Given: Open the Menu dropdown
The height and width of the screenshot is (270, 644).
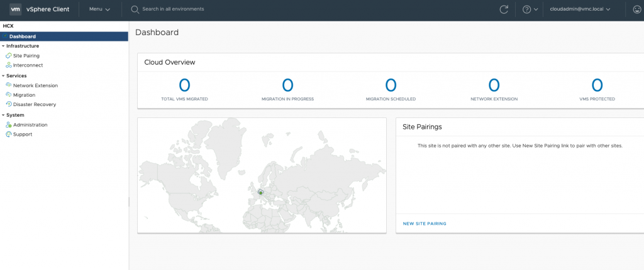Looking at the screenshot, I should coord(99,9).
